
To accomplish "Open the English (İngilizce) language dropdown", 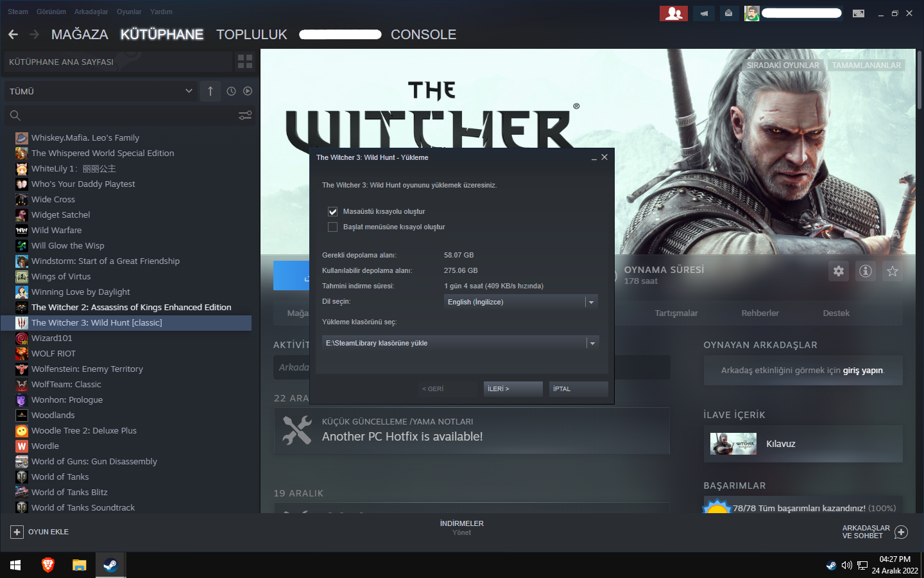I will click(x=521, y=302).
